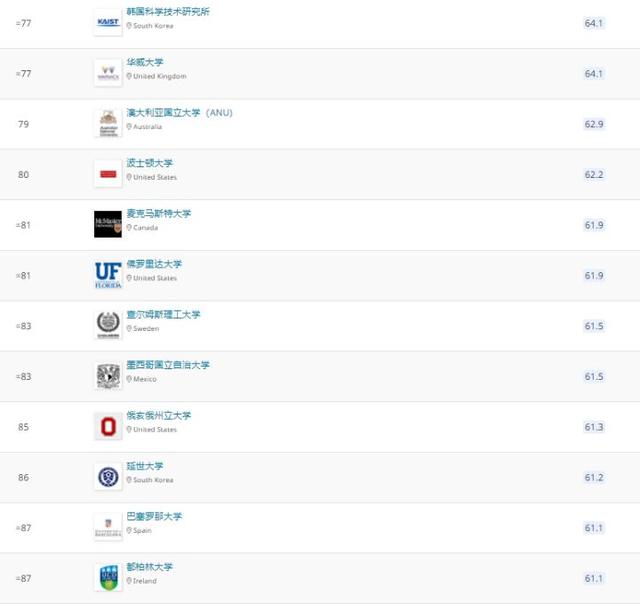Viewport: 640px width, 604px height.
Task: Open the 波士顿大学 link
Action: pos(149,163)
